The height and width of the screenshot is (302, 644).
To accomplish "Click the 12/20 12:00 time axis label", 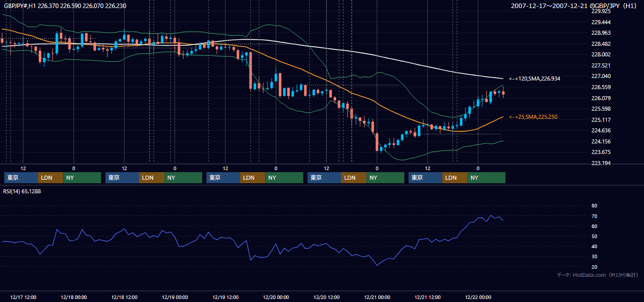I will coord(327,297).
